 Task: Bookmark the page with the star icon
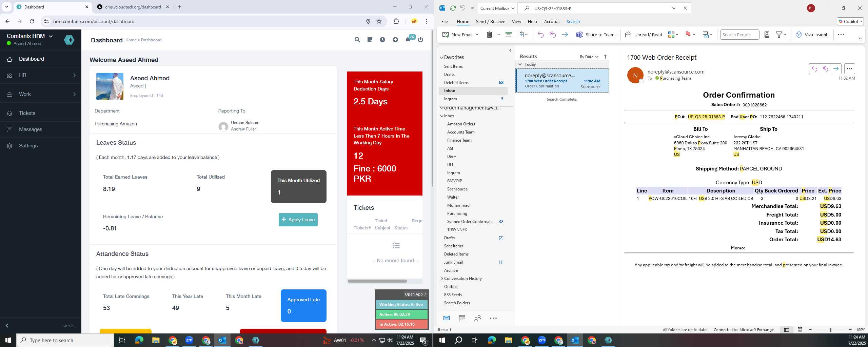pos(379,21)
